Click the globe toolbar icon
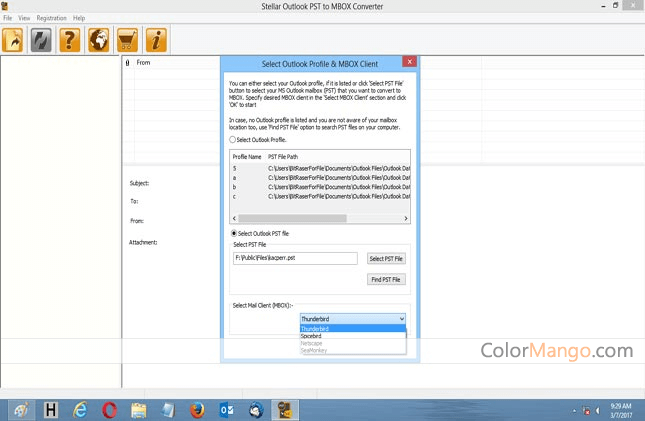 [99, 40]
